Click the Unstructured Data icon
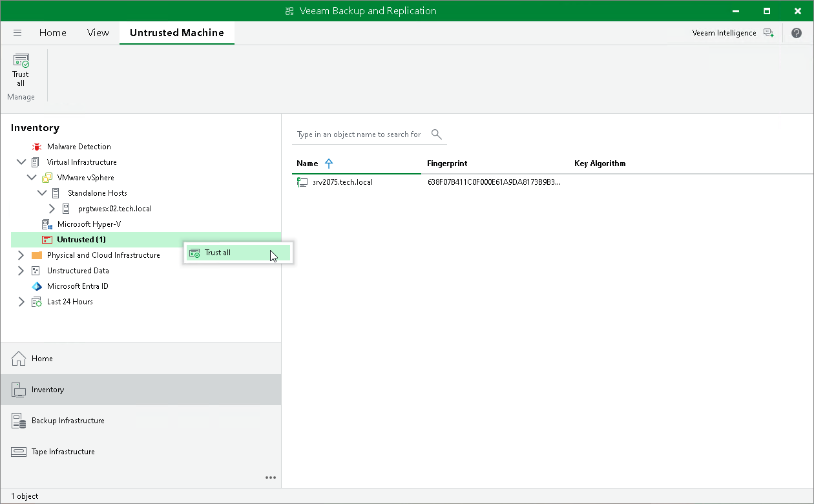814x504 pixels. (36, 271)
